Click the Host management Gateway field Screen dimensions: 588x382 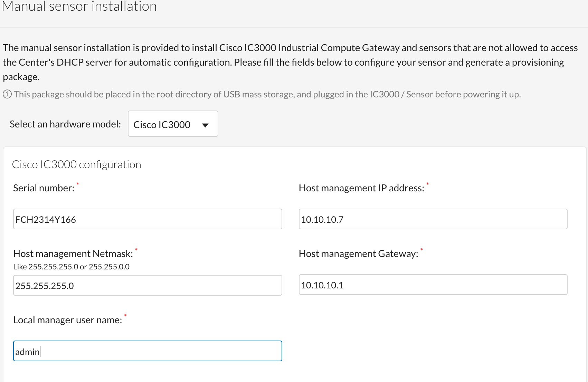(x=433, y=285)
